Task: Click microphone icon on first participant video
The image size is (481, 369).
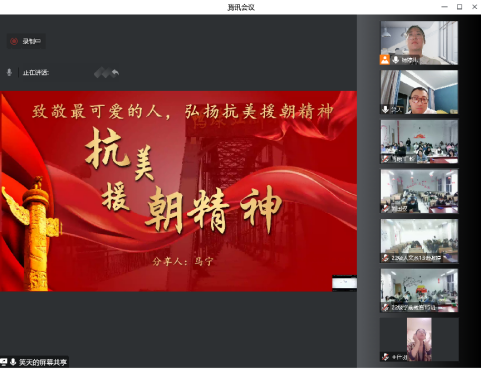Action: click(396, 60)
